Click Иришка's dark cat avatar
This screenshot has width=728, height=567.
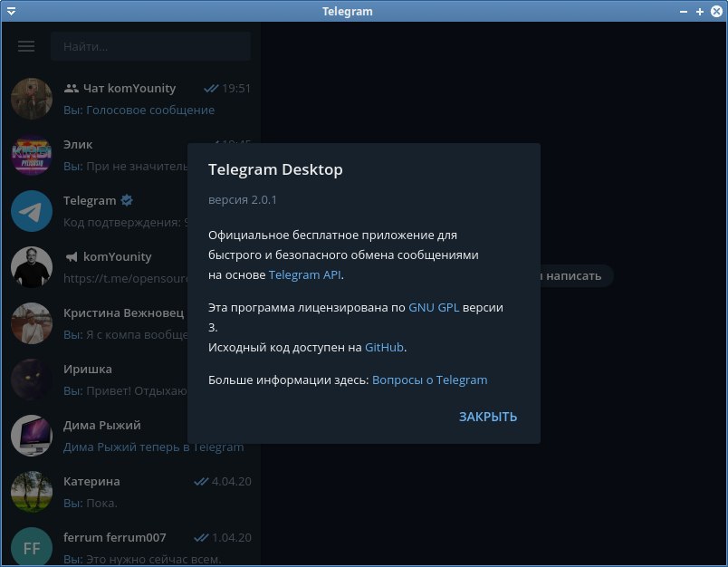[x=32, y=380]
